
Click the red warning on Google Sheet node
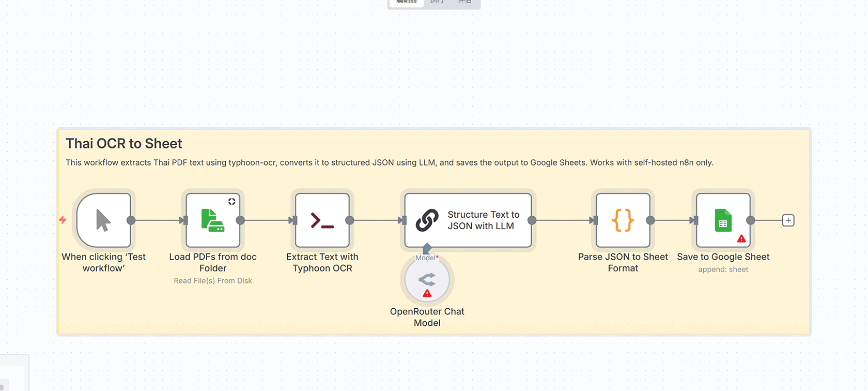click(741, 238)
